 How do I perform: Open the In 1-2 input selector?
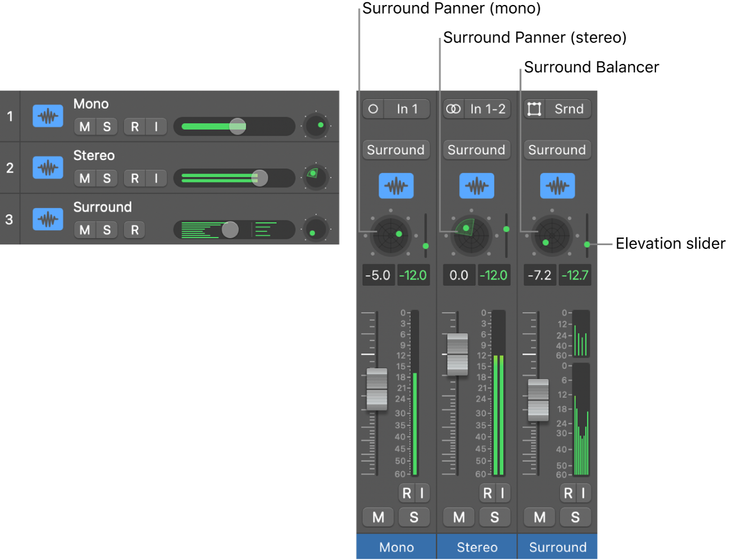tap(488, 109)
